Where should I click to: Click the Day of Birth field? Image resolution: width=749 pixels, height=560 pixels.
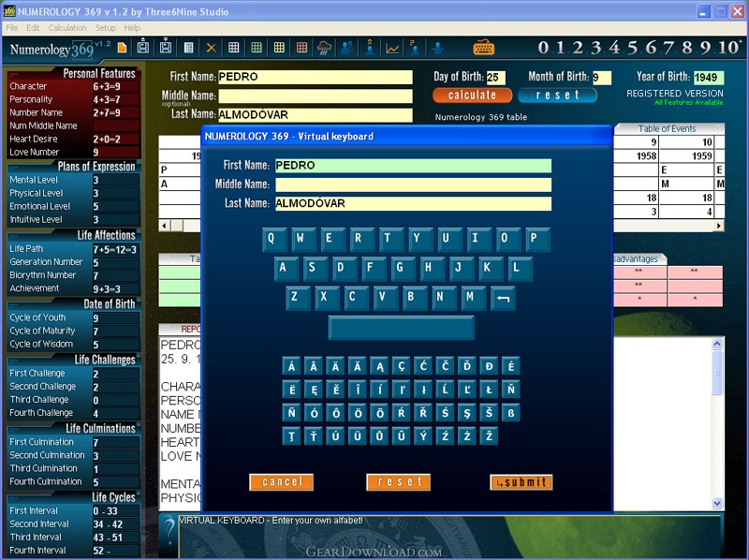[496, 78]
